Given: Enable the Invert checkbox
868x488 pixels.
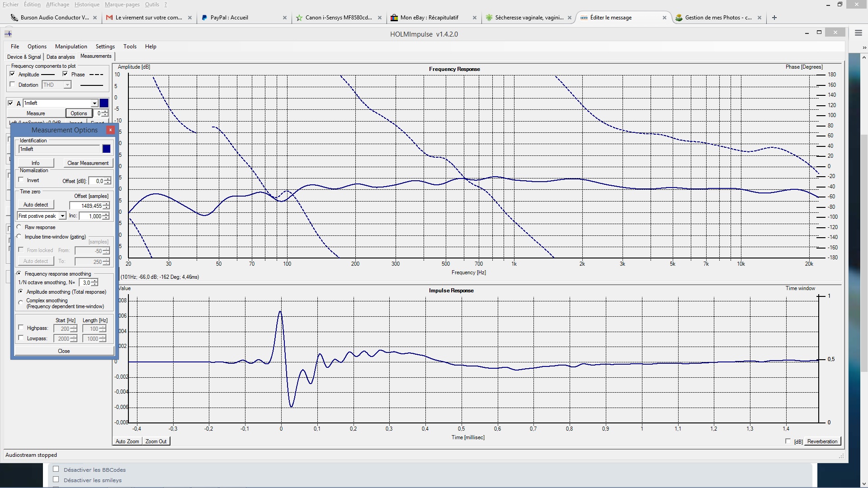Looking at the screenshot, I should [x=21, y=180].
